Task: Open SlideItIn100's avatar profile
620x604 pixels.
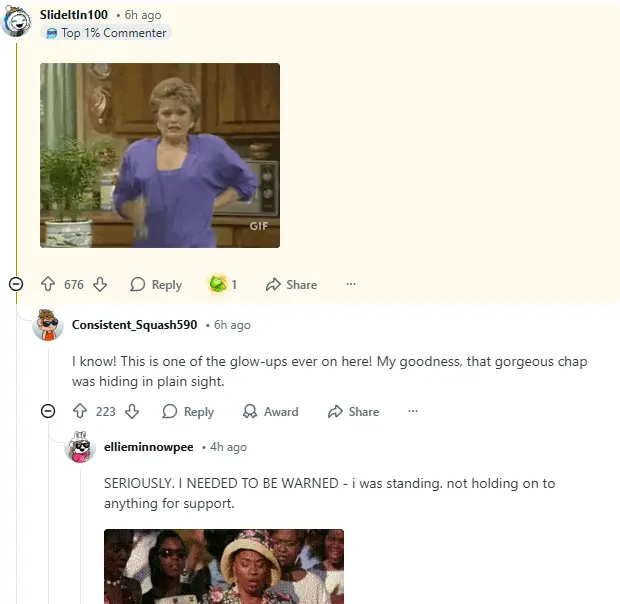Action: coord(16,21)
